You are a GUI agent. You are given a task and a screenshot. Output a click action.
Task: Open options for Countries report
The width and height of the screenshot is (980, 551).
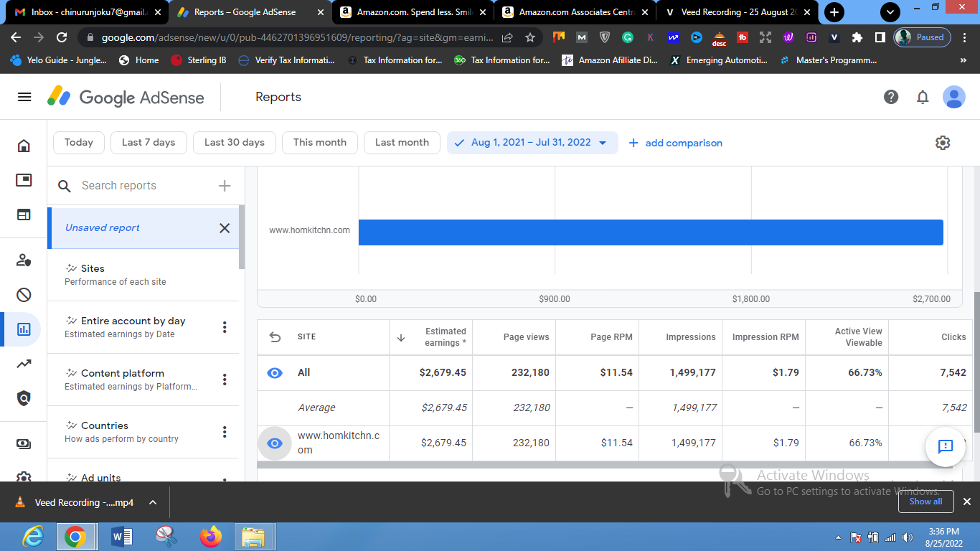pyautogui.click(x=225, y=432)
